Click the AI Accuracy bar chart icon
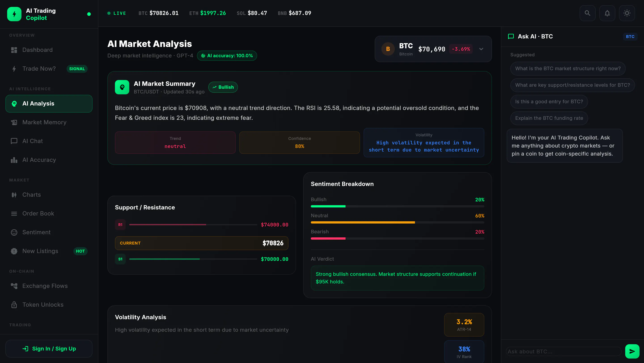Screen dimensions: 644x363 click(14, 160)
